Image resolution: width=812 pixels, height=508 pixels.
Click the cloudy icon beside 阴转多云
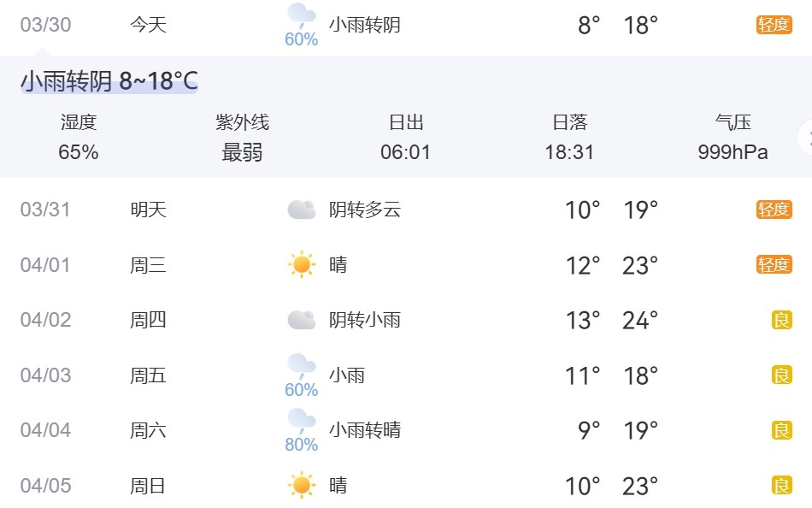tap(300, 208)
